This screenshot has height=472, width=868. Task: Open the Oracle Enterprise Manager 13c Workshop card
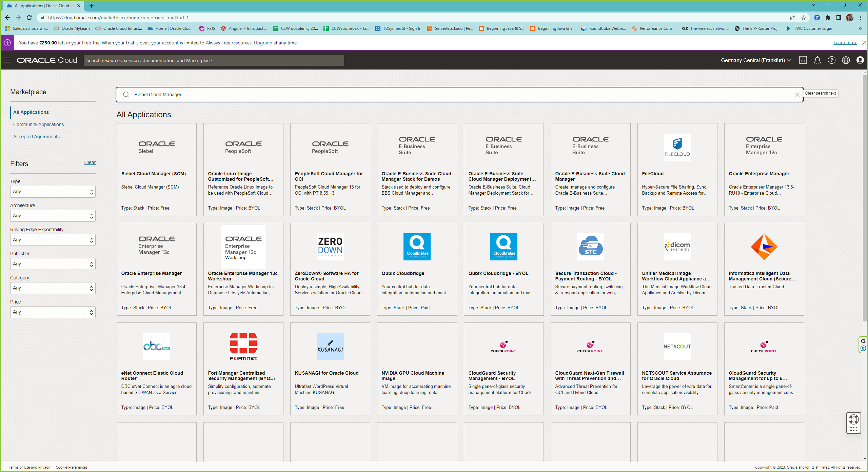tap(243, 269)
